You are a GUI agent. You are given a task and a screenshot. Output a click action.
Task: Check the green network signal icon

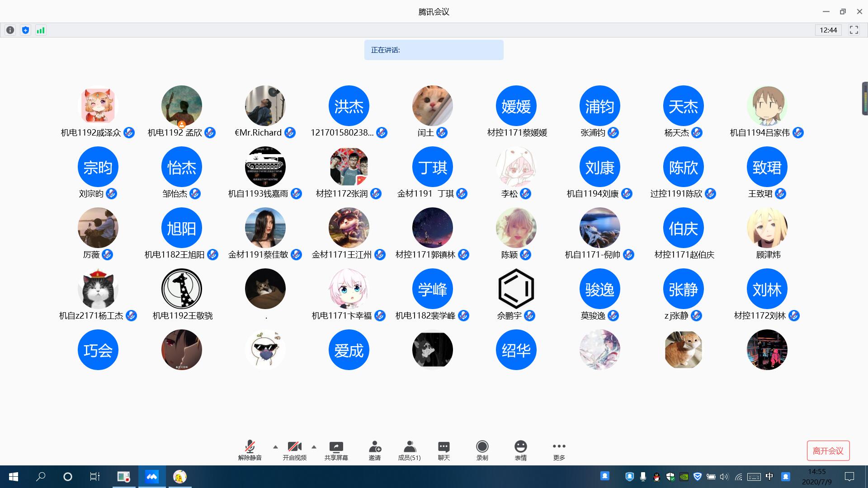(x=41, y=30)
